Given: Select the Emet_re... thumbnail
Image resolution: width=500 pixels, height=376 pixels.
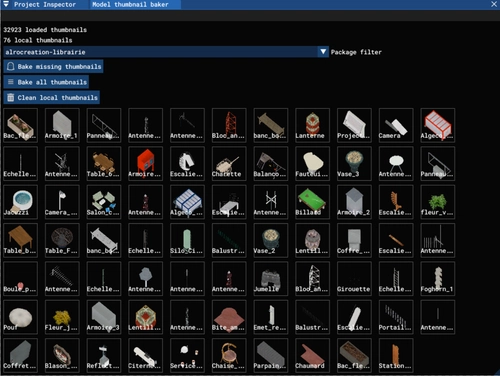Looking at the screenshot, I should [x=271, y=317].
